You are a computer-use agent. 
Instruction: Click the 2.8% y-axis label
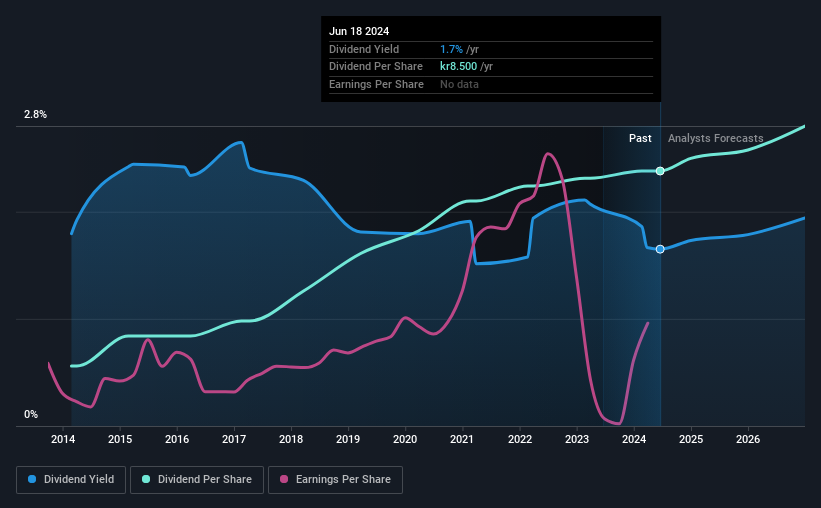point(35,114)
